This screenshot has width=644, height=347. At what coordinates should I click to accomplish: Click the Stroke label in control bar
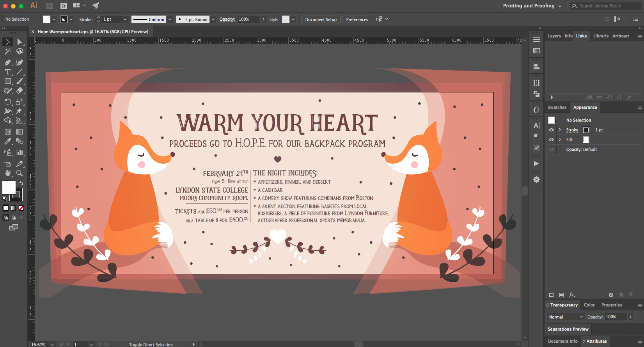click(x=86, y=19)
